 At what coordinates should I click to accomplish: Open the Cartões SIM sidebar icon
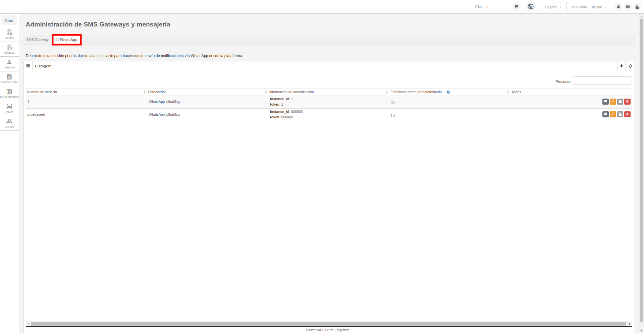click(9, 79)
